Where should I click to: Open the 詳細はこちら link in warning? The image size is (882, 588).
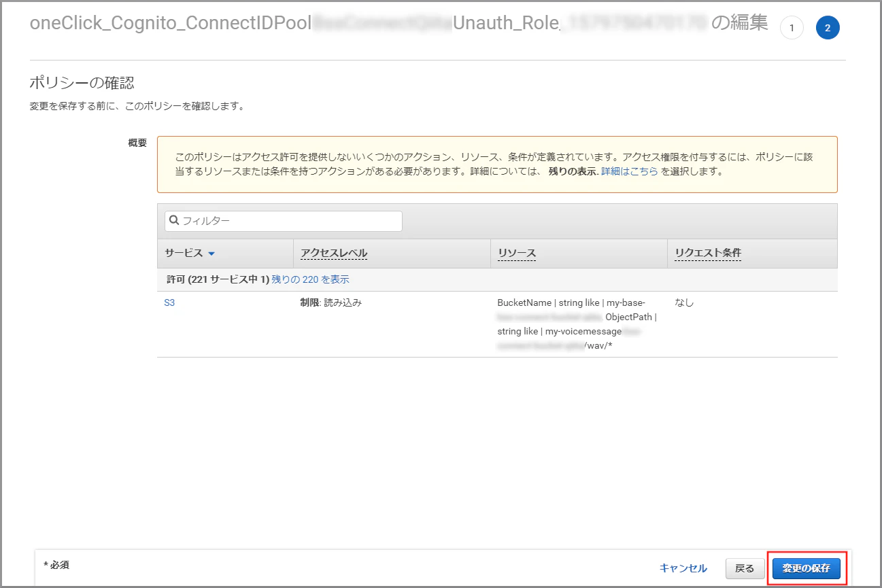point(630,171)
